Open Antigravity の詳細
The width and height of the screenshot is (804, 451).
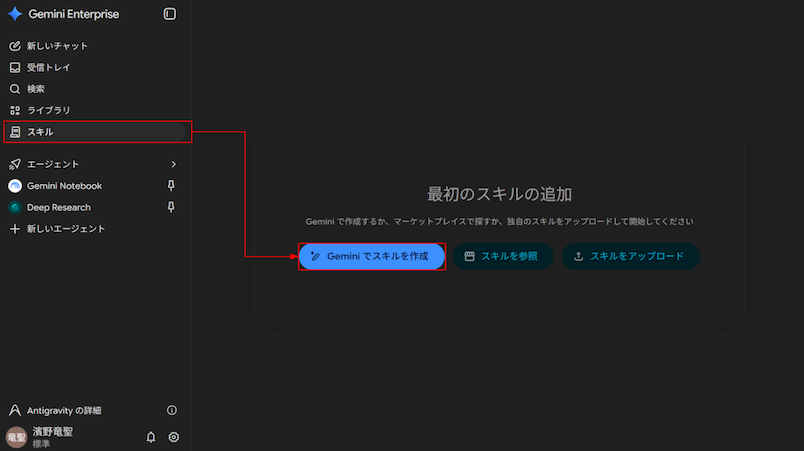[x=64, y=411]
